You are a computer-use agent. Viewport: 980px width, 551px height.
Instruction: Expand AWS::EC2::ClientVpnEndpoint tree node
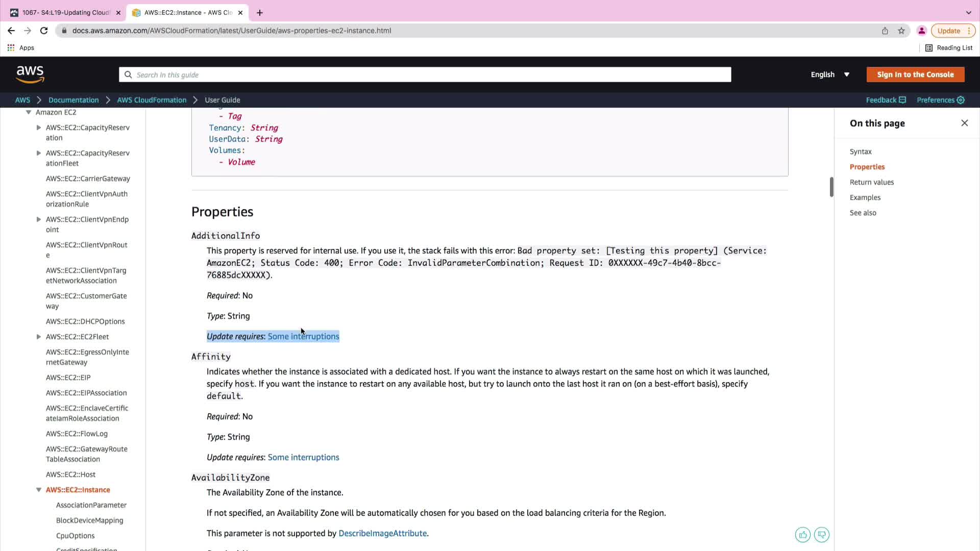39,219
